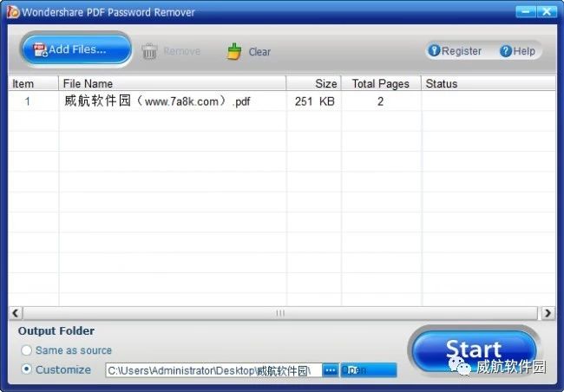Screen dimensions: 564x392
Task: Sort by the File Name column header
Action: [x=173, y=83]
